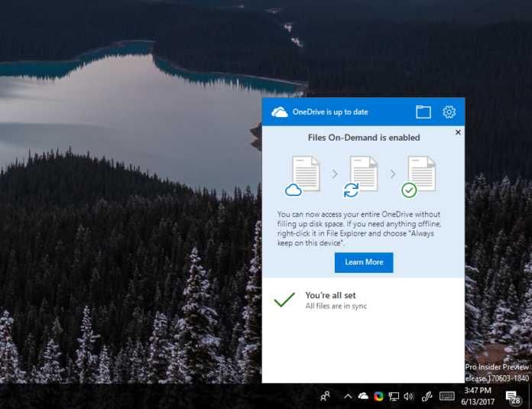Open OneDrive settings gear
The width and height of the screenshot is (532, 409).
(449, 112)
